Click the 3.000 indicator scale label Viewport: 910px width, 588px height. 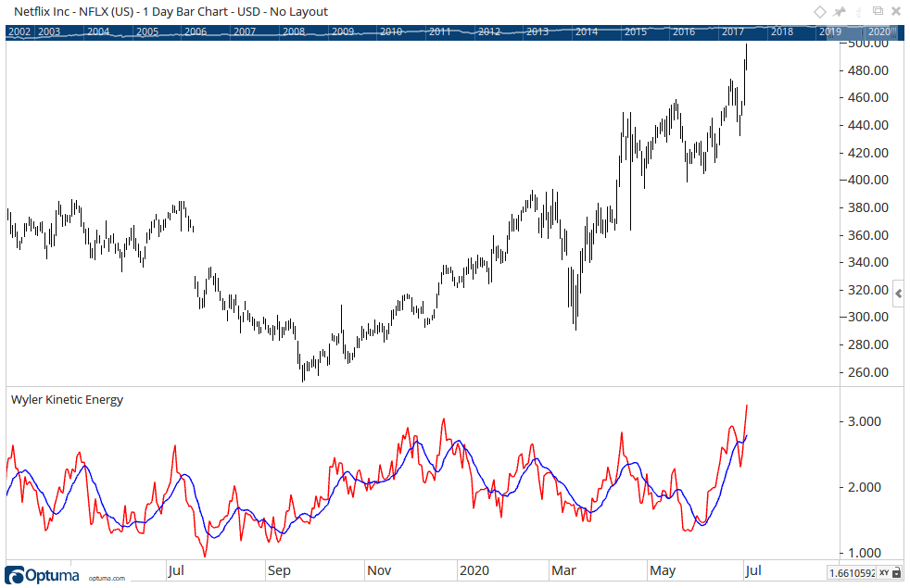click(x=865, y=421)
